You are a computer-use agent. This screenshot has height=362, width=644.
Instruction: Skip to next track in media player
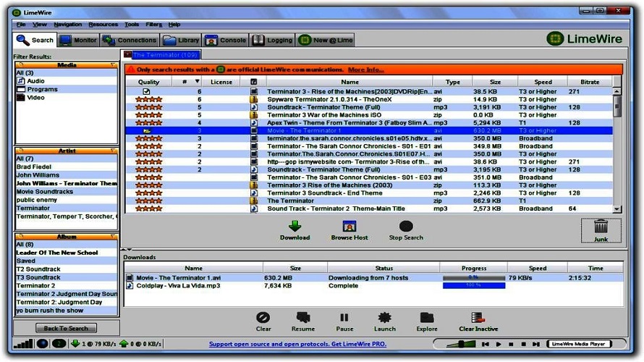point(536,344)
